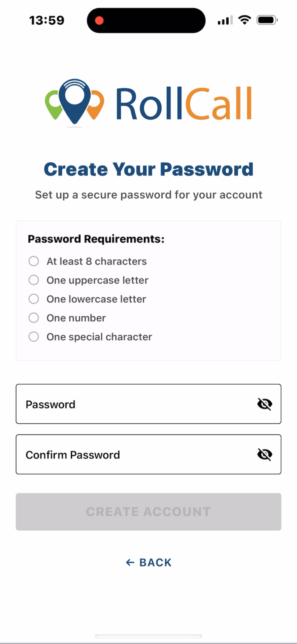Tap the Password input field

point(135,404)
